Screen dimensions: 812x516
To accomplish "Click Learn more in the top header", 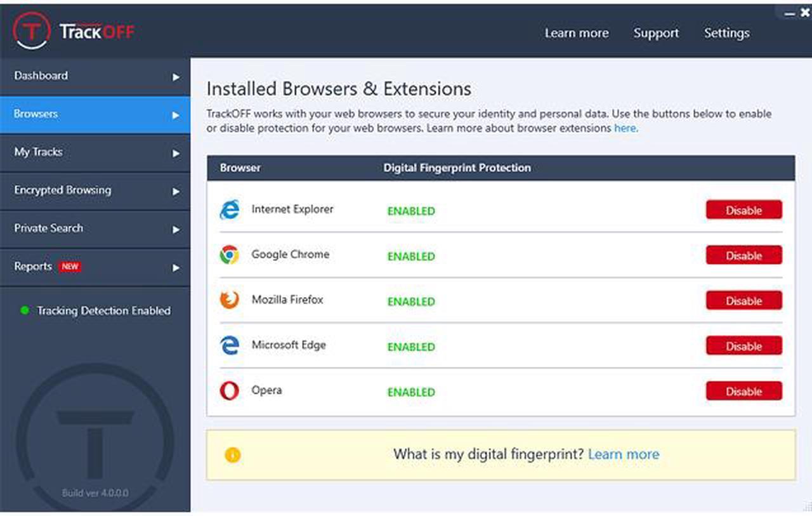I will pos(577,33).
